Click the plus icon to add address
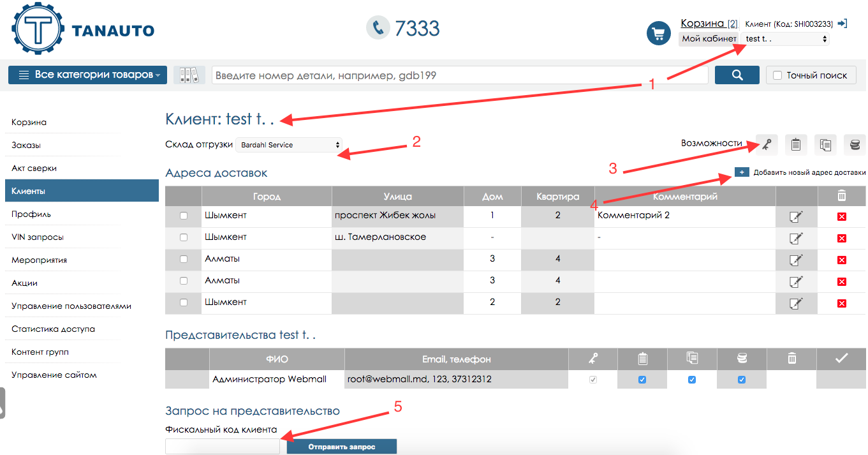 [741, 172]
